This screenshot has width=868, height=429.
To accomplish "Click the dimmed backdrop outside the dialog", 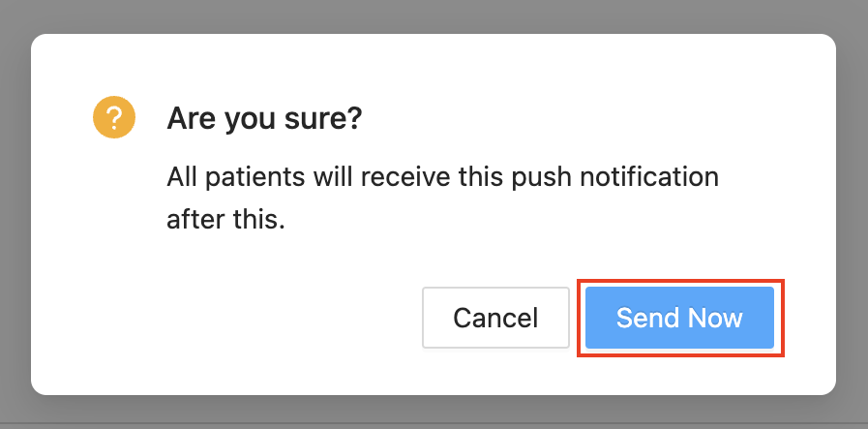I will (x=15, y=213).
